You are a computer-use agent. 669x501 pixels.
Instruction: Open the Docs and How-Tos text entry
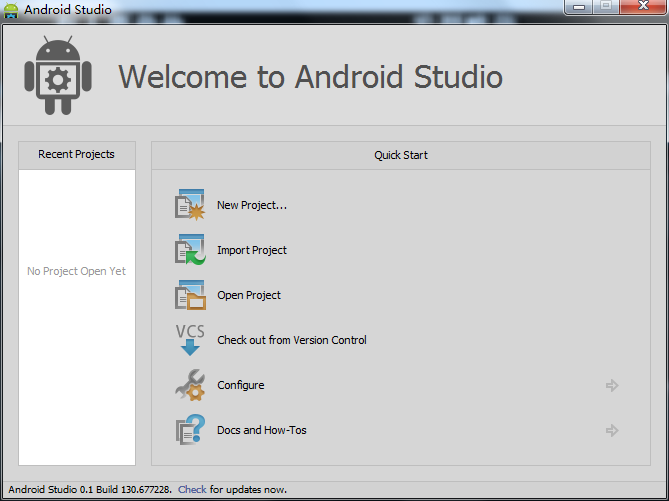click(x=262, y=430)
